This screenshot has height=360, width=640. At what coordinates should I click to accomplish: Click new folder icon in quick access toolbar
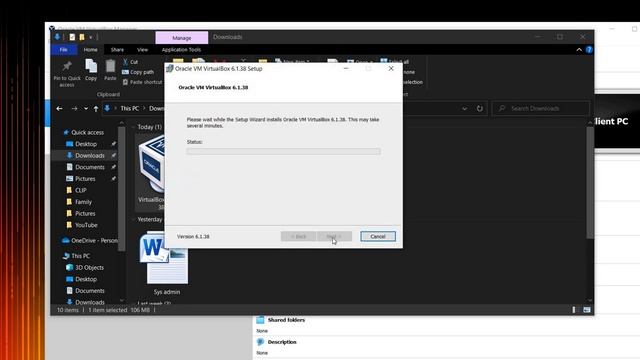pos(82,37)
